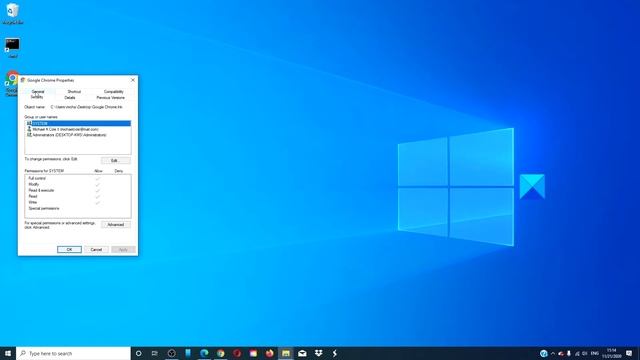Image resolution: width=640 pixels, height=360 pixels.
Task: Open Advanced security settings
Action: click(116, 224)
